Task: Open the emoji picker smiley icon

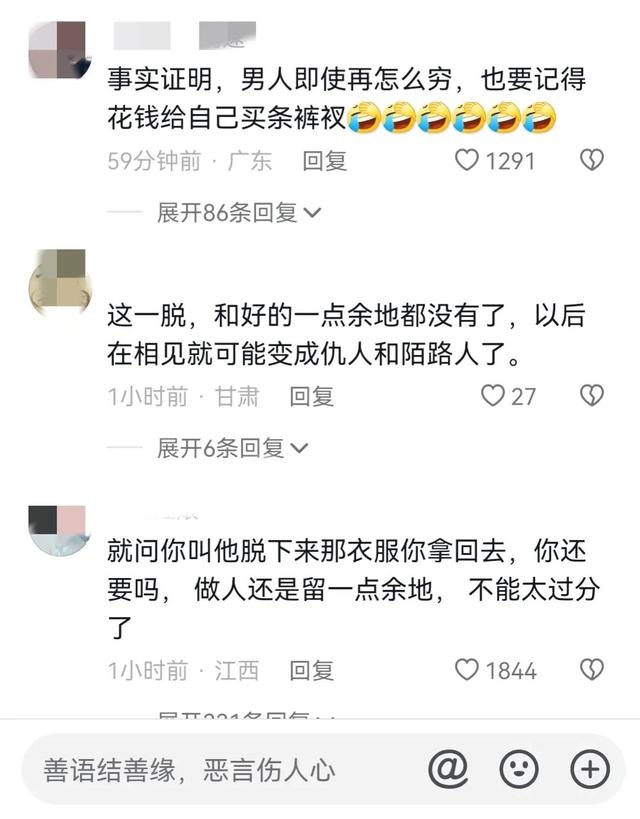Action: point(519,769)
